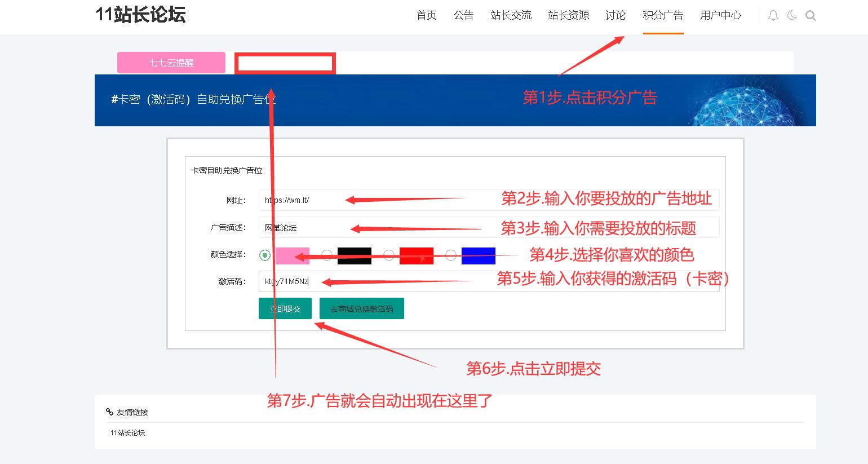Screen dimensions: 868x464
Task: Open 用户中心 menu
Action: (x=720, y=16)
